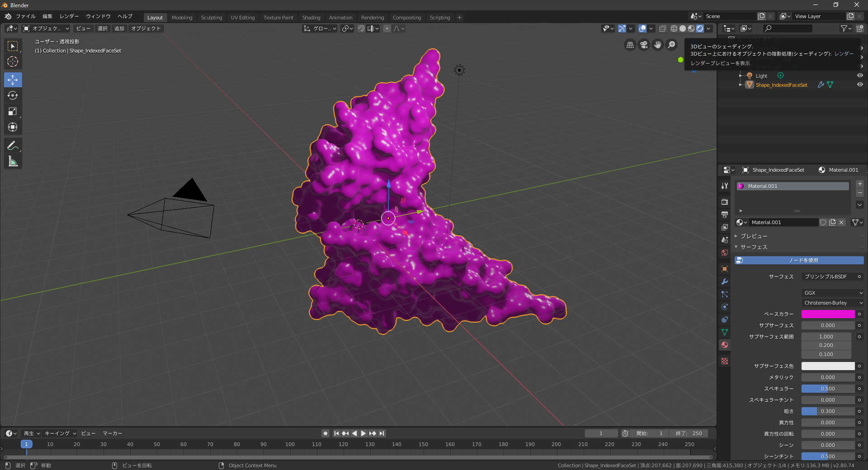Image resolution: width=868 pixels, height=470 pixels.
Task: Choose the Scale tool
Action: click(x=13, y=112)
